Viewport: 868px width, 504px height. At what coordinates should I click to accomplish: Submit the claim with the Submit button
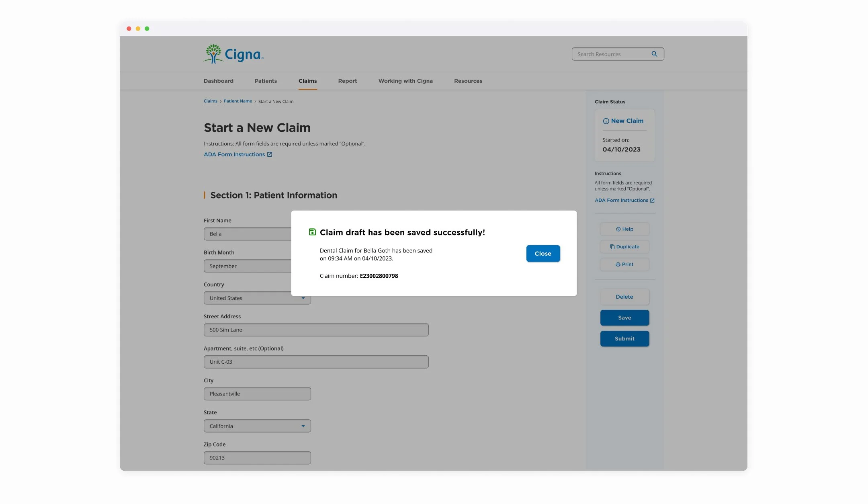pyautogui.click(x=624, y=339)
